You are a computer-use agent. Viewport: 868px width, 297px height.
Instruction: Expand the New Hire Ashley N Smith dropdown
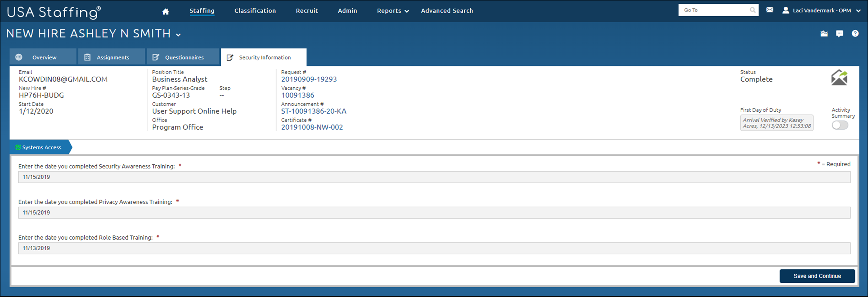click(x=178, y=35)
